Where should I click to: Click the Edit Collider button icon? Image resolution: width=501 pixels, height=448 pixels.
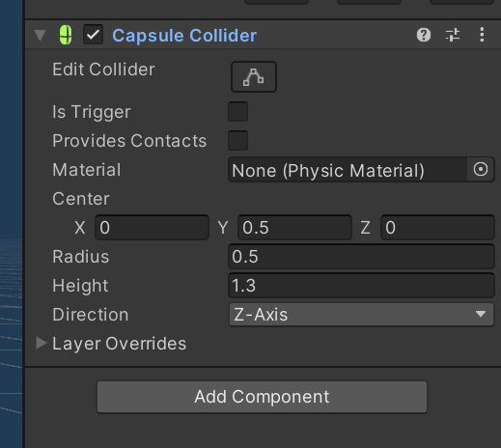[x=254, y=77]
